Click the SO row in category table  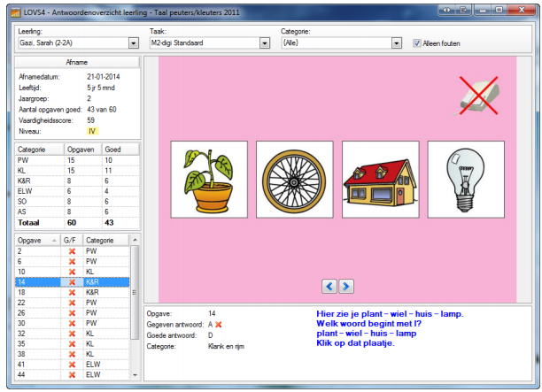[77, 202]
